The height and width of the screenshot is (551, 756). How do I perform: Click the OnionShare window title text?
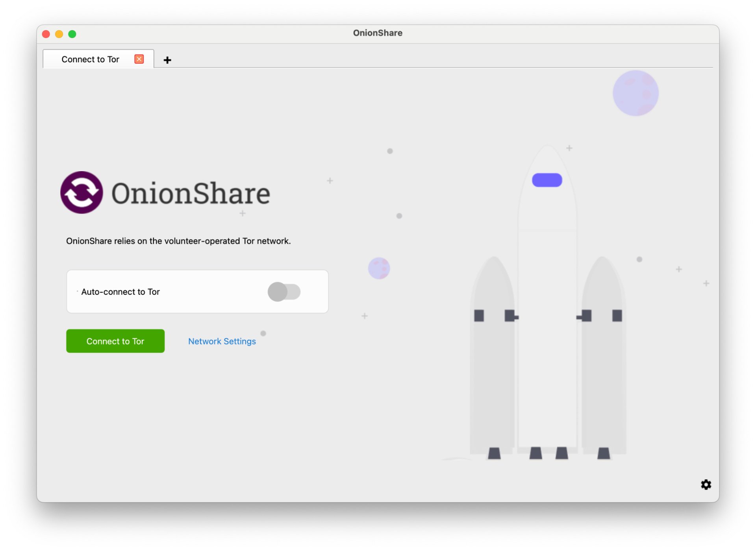tap(378, 33)
